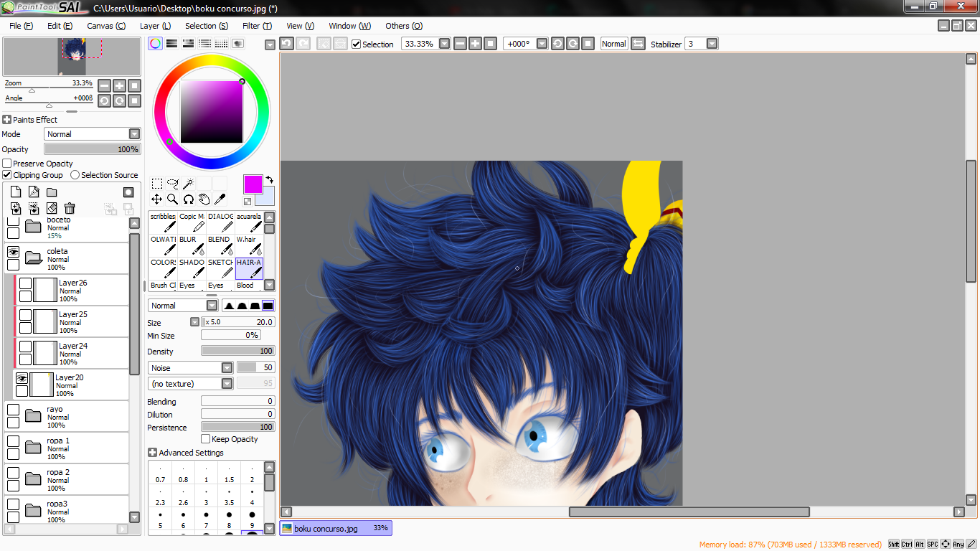Select the Hand pan tool
The width and height of the screenshot is (980, 551).
click(204, 199)
